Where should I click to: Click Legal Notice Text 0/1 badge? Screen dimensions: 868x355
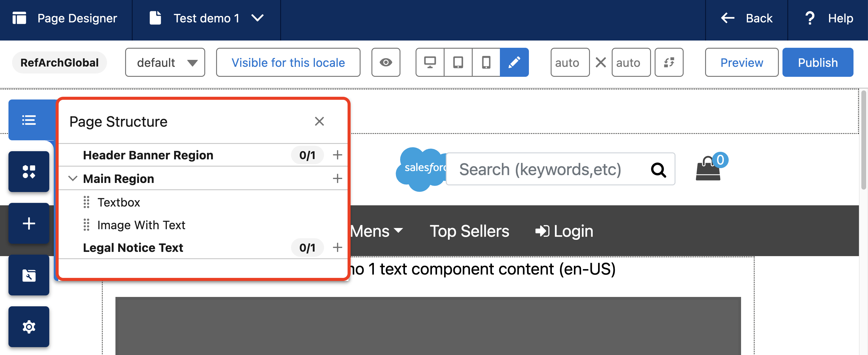(x=307, y=247)
